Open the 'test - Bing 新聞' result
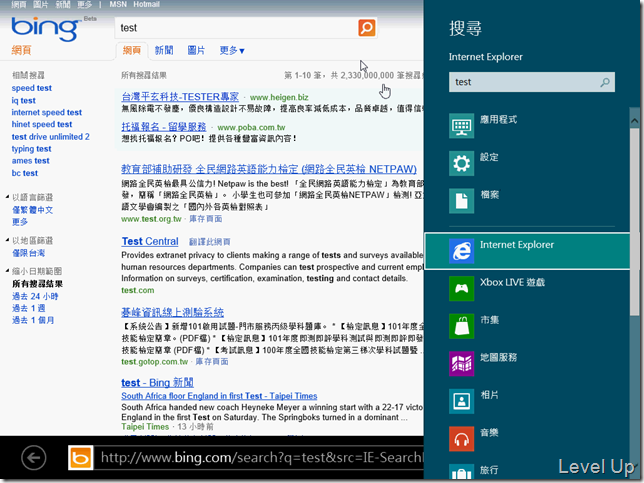Viewport: 644px width, 483px height. point(157,383)
